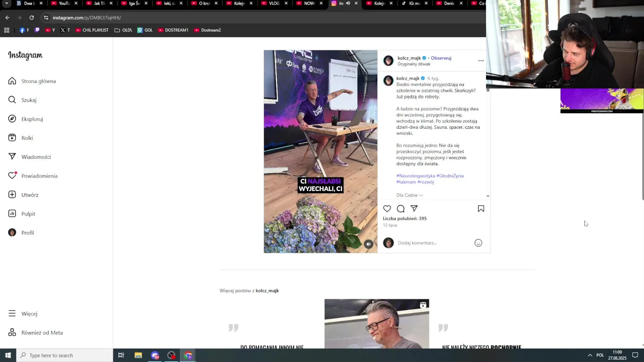644x362 pixels.
Task: Open the X T bookmark
Action: [65, 30]
